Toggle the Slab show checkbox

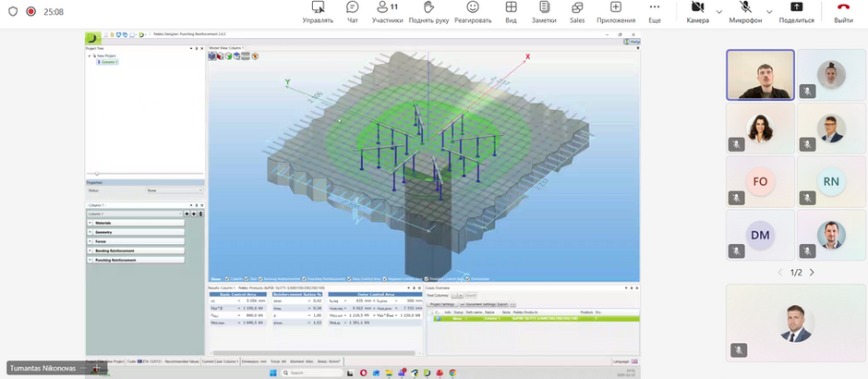click(x=247, y=279)
